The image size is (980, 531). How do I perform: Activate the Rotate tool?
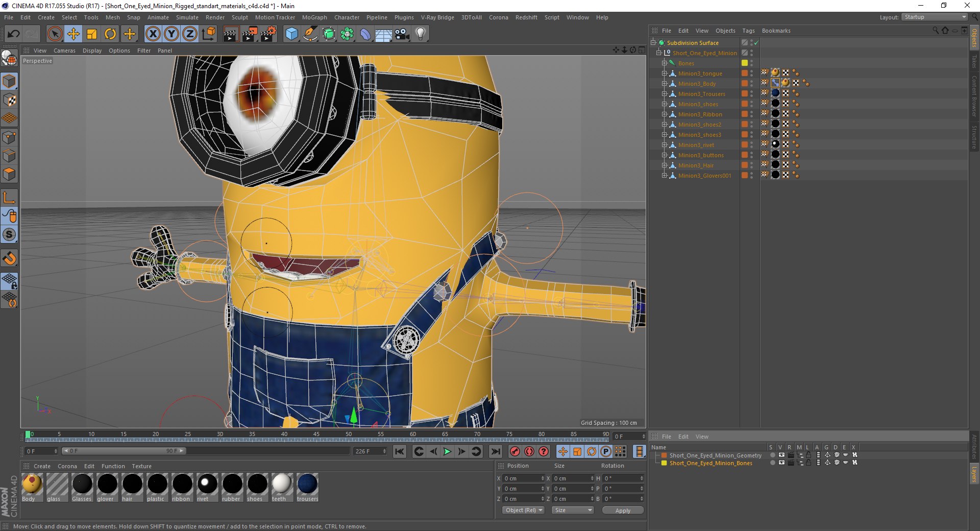110,34
